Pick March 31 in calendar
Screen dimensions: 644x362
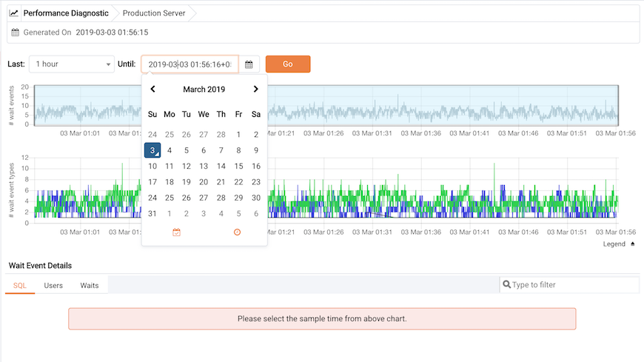(x=152, y=214)
